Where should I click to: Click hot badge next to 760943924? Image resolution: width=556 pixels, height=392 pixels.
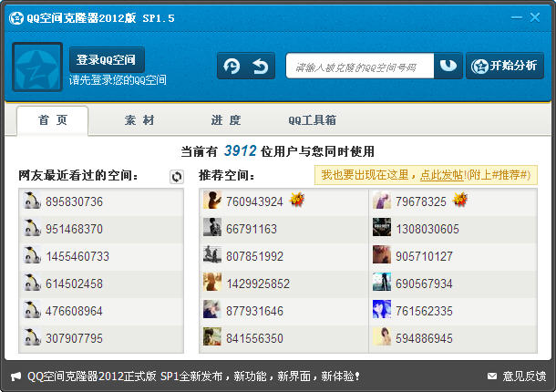[x=297, y=200]
